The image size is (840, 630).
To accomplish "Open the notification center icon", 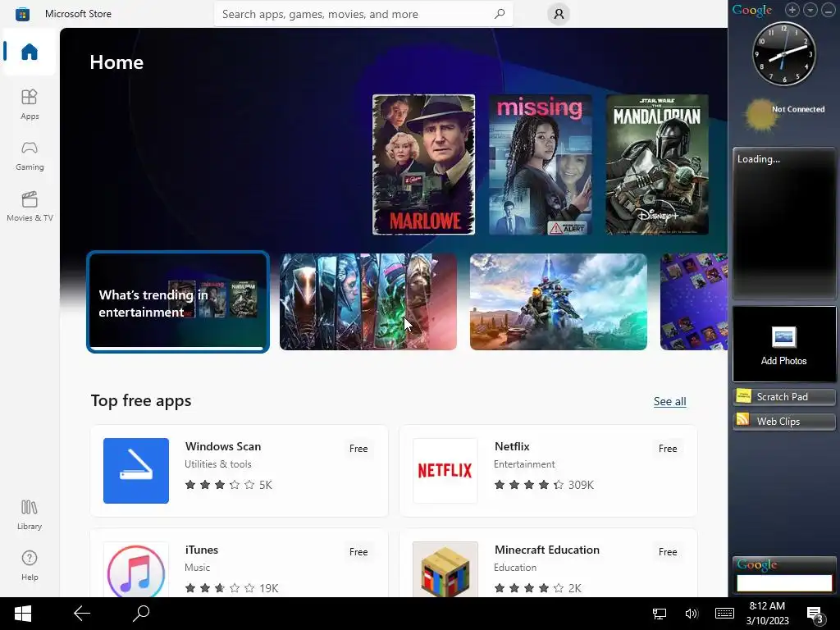I will click(x=815, y=614).
